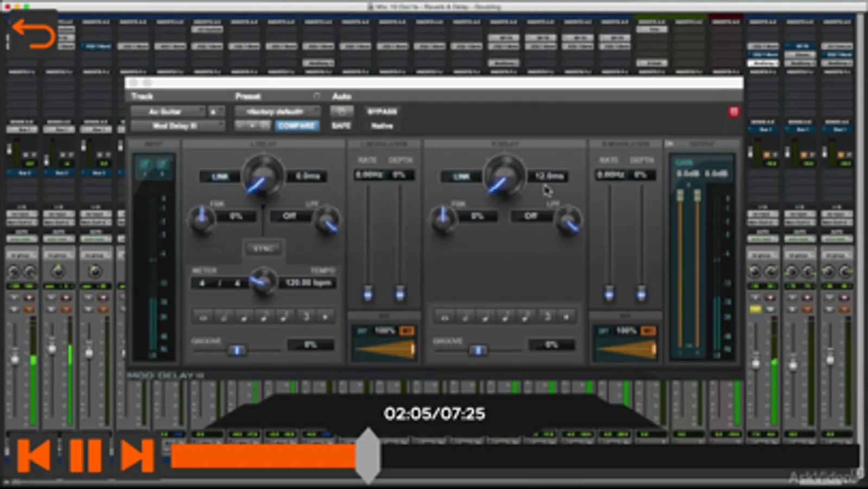The width and height of the screenshot is (868, 489).
Task: Click the SAFE automation button
Action: 341,126
